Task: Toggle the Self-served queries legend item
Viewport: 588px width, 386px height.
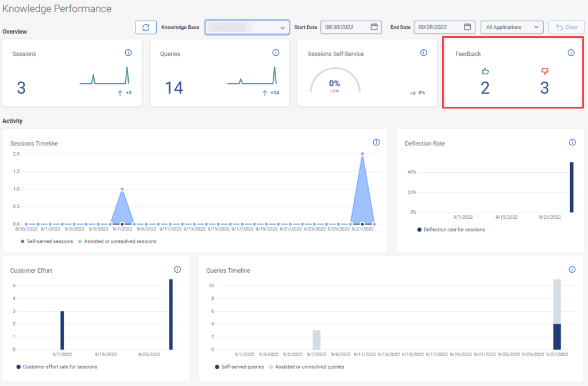Action: 242,366
